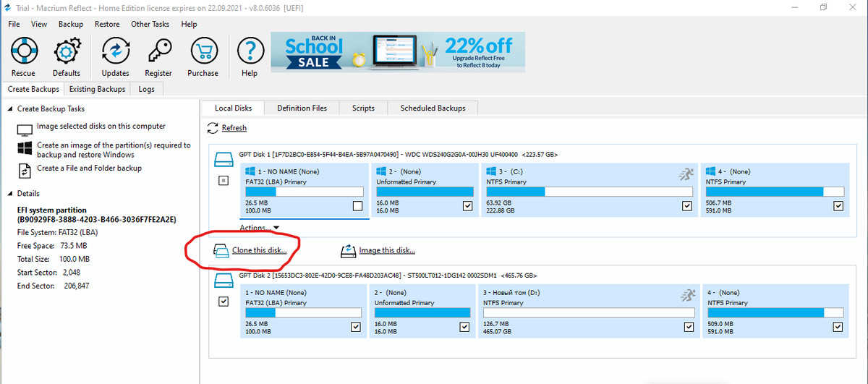Viewport: 868px width, 384px height.
Task: Check for Updates icon
Action: (x=115, y=51)
